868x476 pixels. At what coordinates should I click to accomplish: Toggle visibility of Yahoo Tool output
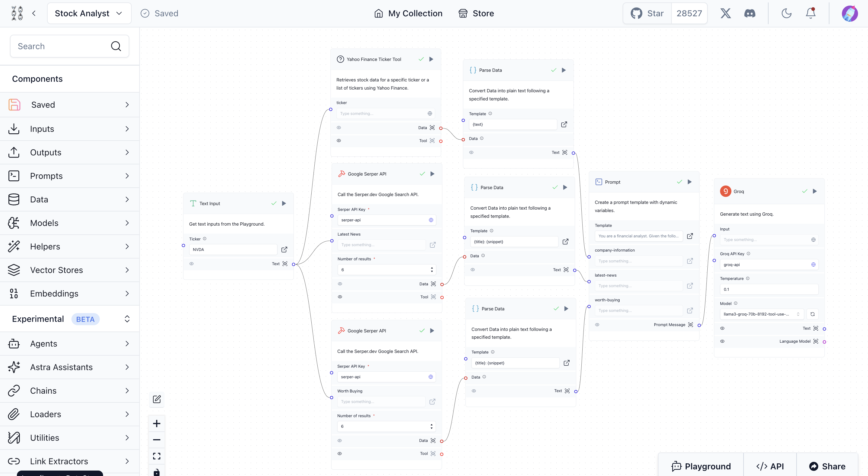[x=339, y=140]
